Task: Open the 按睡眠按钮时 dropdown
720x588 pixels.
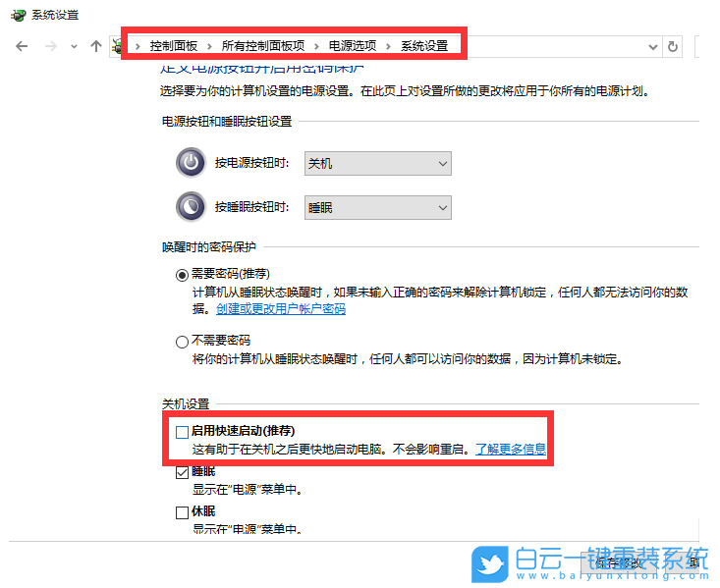Action: 378,207
